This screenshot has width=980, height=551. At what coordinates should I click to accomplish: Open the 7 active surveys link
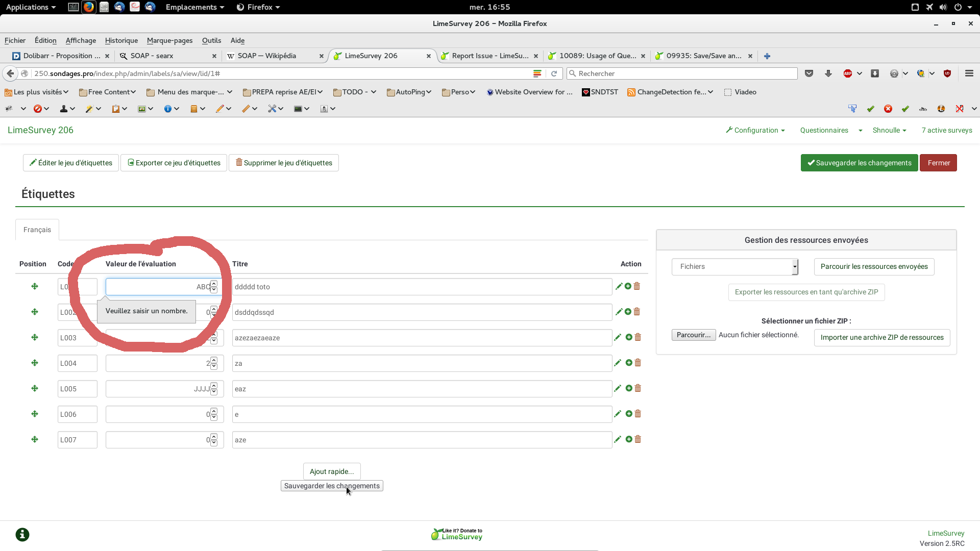[947, 130]
